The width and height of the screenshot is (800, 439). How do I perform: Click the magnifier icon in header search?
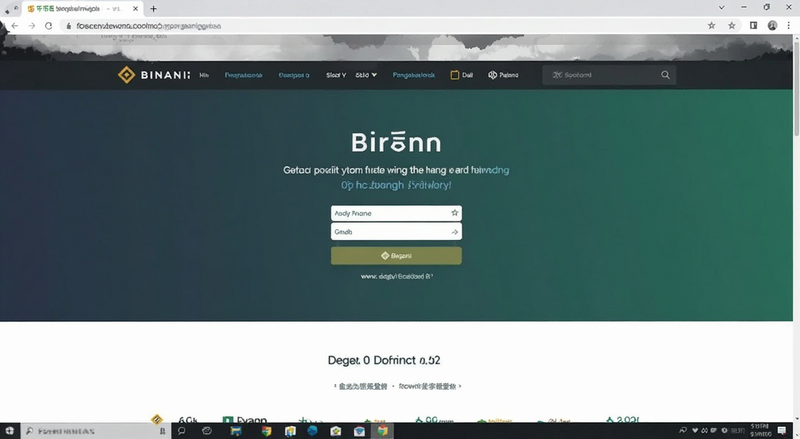coord(665,75)
